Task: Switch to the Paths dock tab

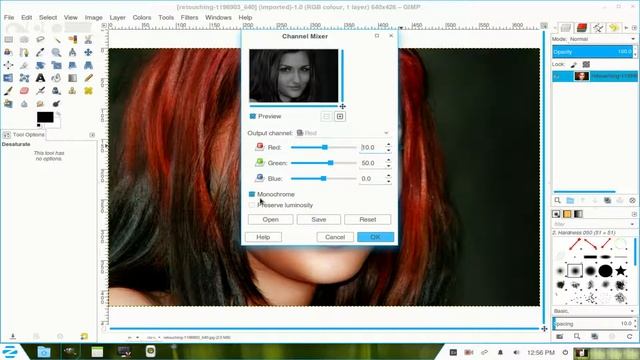Action: tap(598, 28)
